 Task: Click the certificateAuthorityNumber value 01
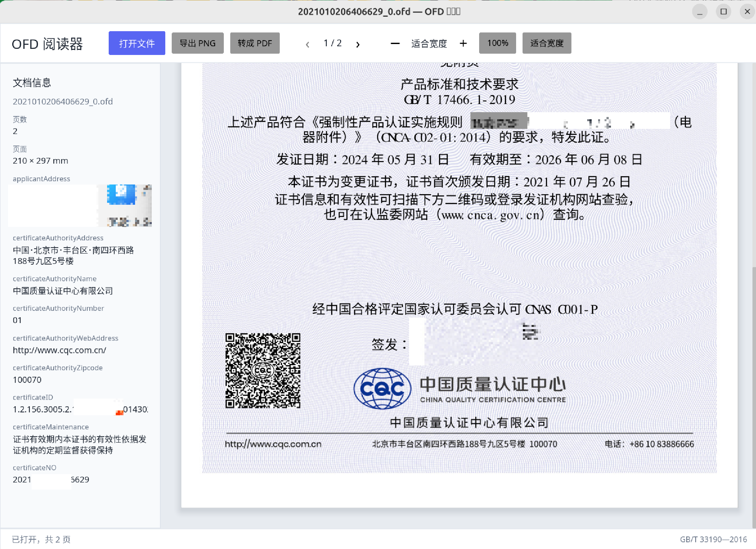click(17, 320)
